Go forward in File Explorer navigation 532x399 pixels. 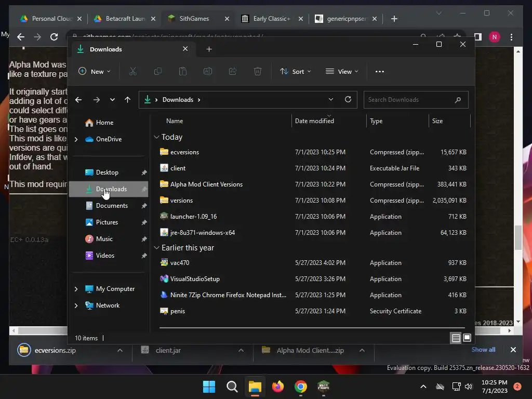(97, 100)
